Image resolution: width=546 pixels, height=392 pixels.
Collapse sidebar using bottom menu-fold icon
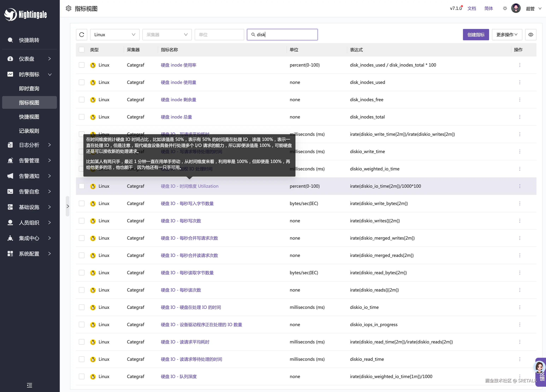(29, 385)
